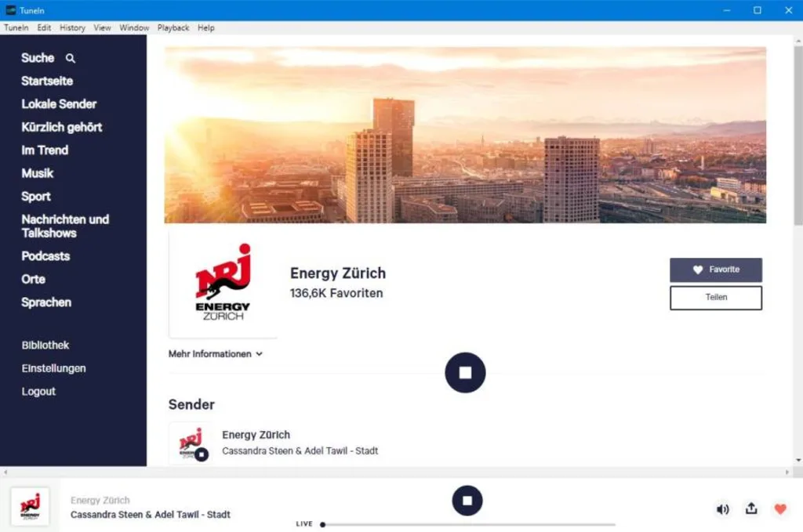
Task: Click the LIVE progress slider
Action: point(471,523)
